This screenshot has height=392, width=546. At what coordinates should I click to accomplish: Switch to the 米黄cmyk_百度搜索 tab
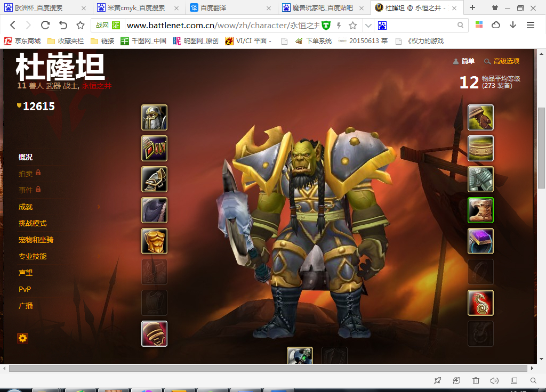(138, 7)
